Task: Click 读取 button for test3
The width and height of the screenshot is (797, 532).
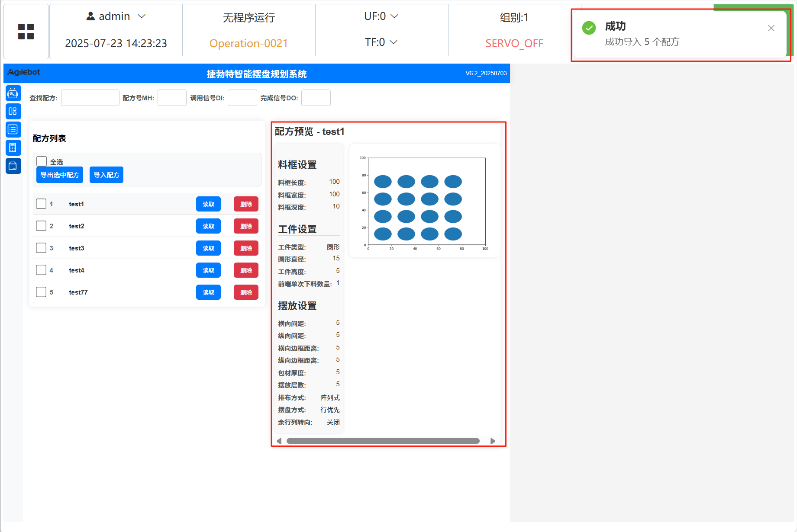Action: pyautogui.click(x=208, y=248)
